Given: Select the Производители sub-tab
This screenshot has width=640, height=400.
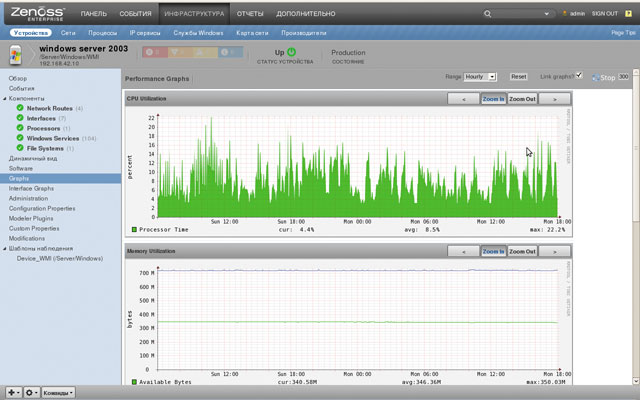Looking at the screenshot, I should tap(303, 33).
